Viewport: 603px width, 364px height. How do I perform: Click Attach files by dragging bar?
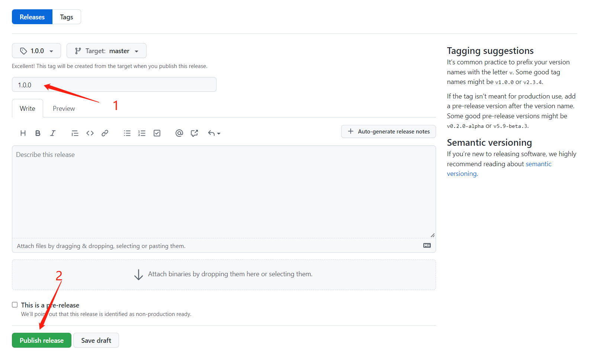point(224,246)
